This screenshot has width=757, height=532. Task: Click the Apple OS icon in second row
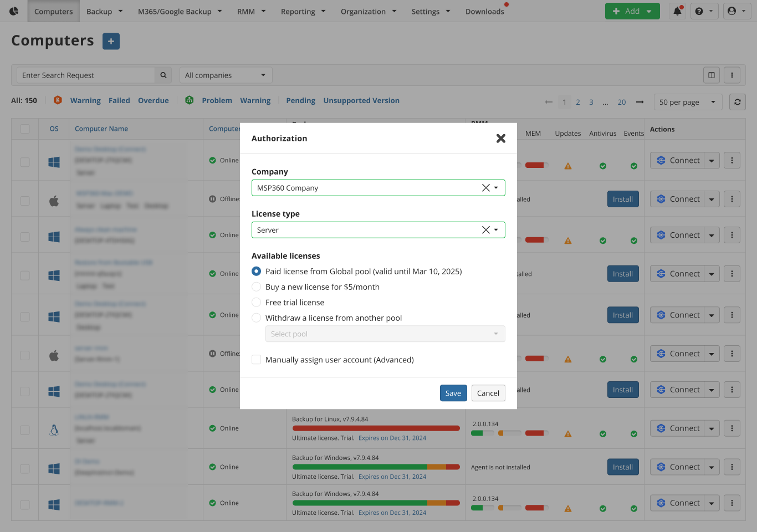coord(54,201)
